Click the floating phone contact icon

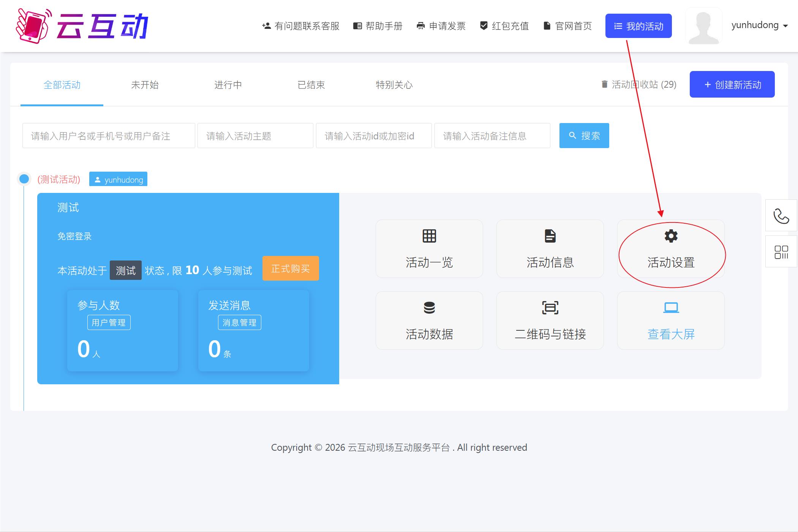click(781, 216)
